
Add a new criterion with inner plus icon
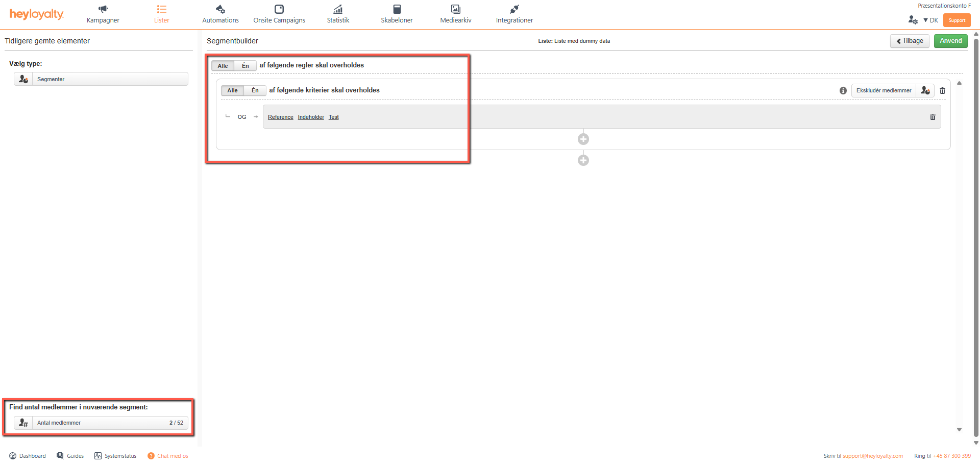click(x=583, y=139)
